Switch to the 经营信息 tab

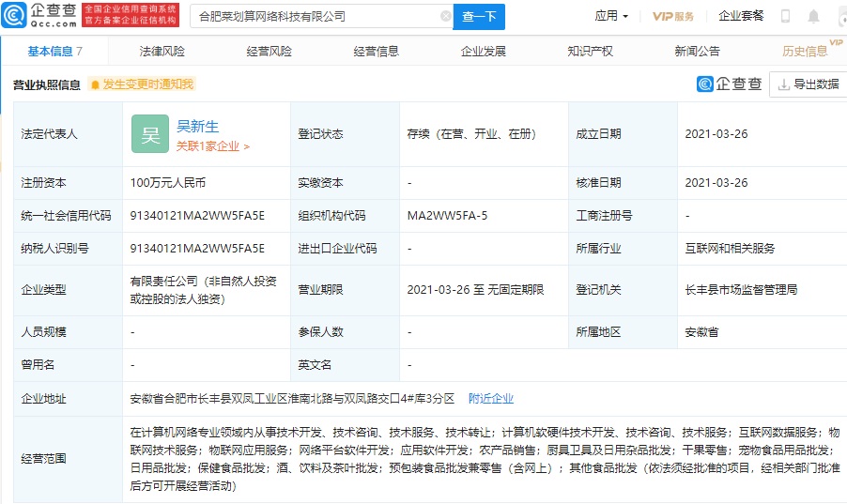point(376,52)
